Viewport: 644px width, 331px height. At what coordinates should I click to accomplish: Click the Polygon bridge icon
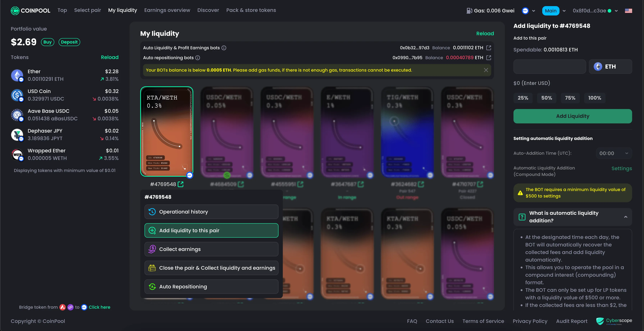pos(70,307)
